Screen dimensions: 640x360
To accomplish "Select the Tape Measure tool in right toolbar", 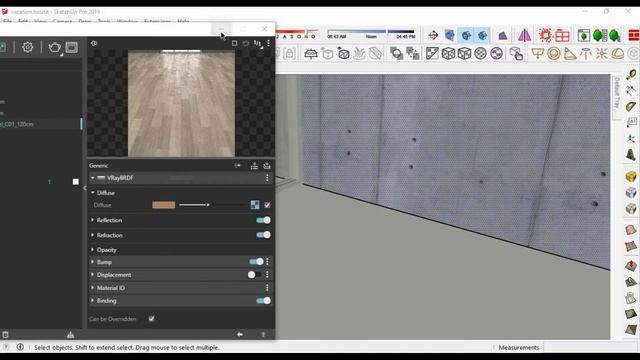I will [x=631, y=74].
